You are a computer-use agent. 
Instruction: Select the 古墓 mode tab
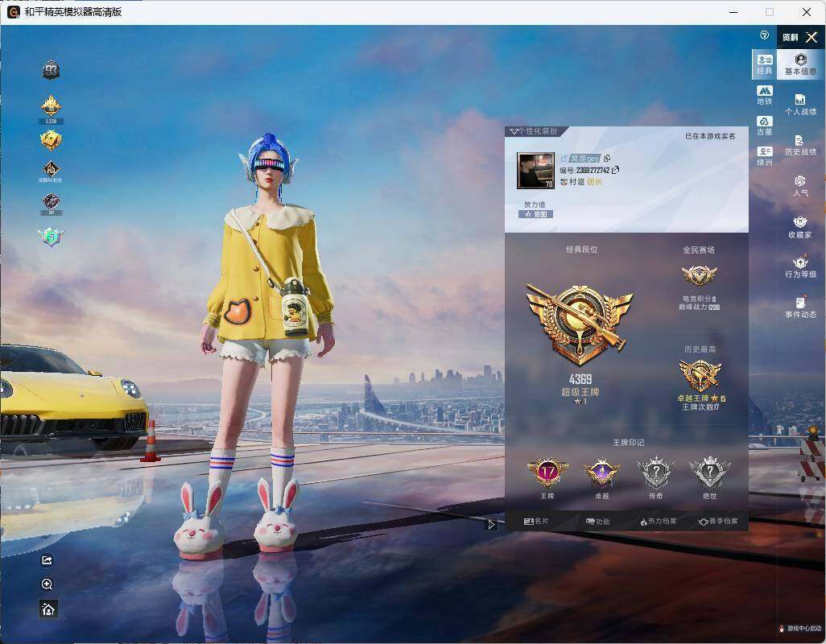coord(764,126)
